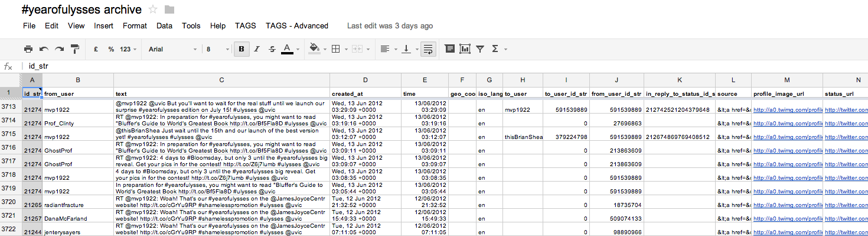
Task: Open profile_image_url link in row 3713
Action: [787, 109]
